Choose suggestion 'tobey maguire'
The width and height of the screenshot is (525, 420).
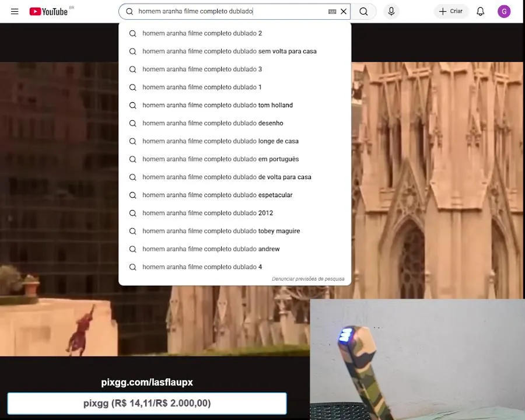pyautogui.click(x=235, y=231)
